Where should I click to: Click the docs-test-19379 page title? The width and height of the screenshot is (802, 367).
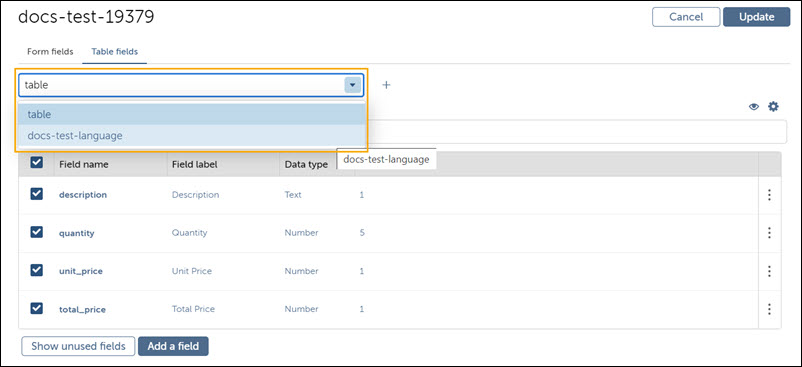[x=86, y=17]
